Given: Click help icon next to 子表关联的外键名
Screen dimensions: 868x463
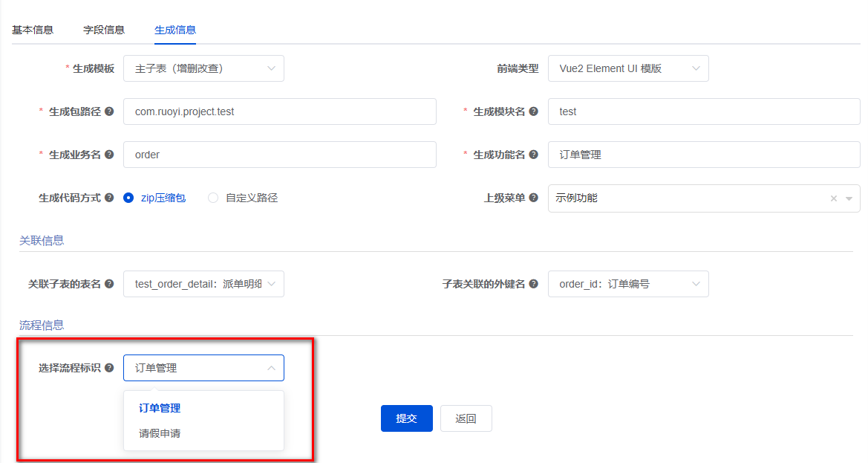Looking at the screenshot, I should click(x=534, y=284).
